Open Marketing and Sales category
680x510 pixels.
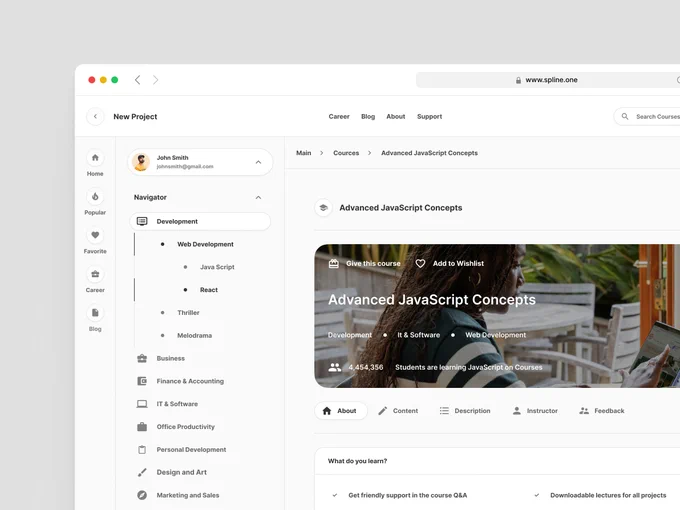188,495
